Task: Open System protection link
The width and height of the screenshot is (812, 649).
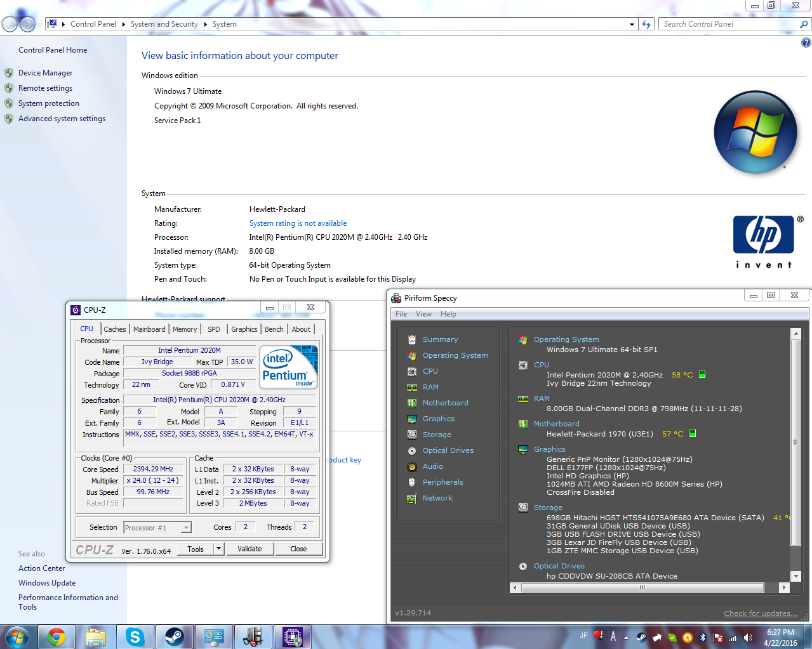Action: pos(49,103)
